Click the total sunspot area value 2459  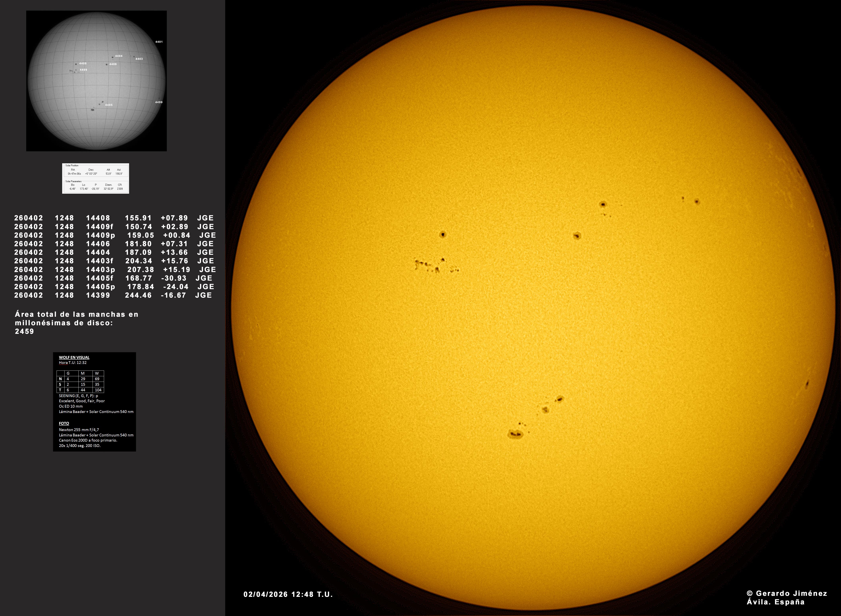[25, 331]
